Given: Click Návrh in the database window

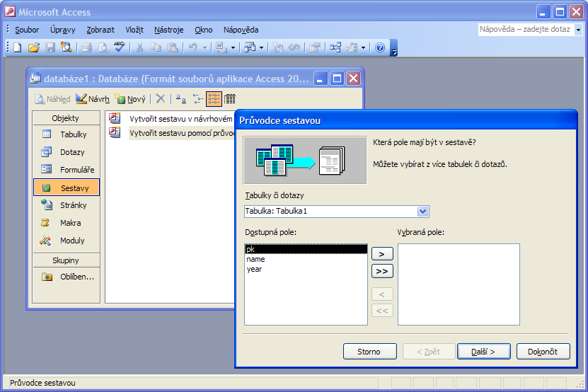Looking at the screenshot, I should click(93, 99).
